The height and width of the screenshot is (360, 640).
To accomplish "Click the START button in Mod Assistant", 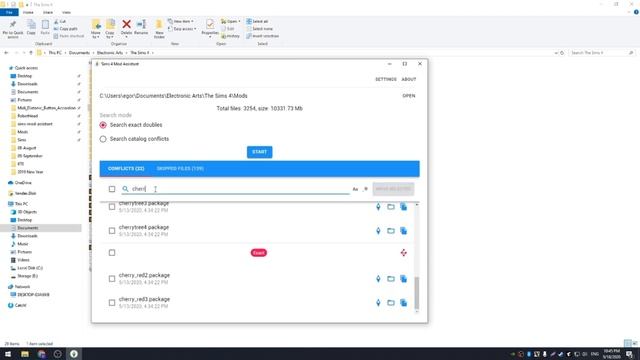I will [260, 152].
